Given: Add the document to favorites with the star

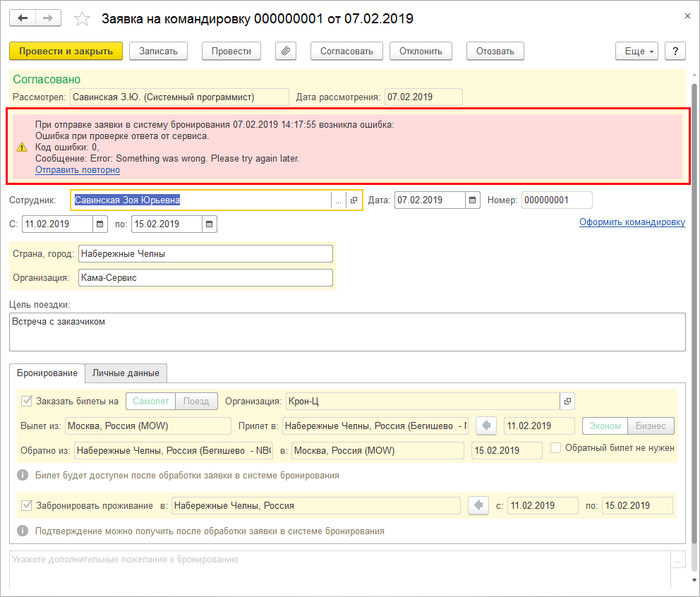Looking at the screenshot, I should pyautogui.click(x=83, y=19).
